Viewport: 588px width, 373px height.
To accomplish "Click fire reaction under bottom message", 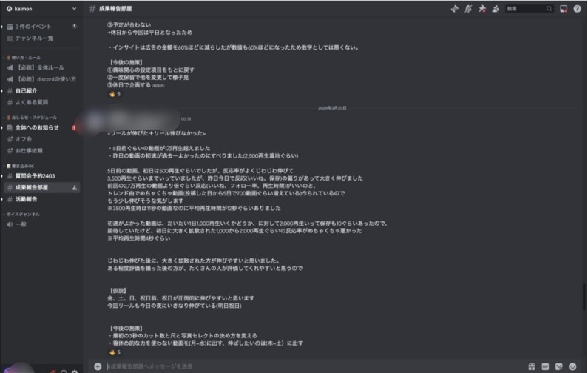I will click(115, 352).
